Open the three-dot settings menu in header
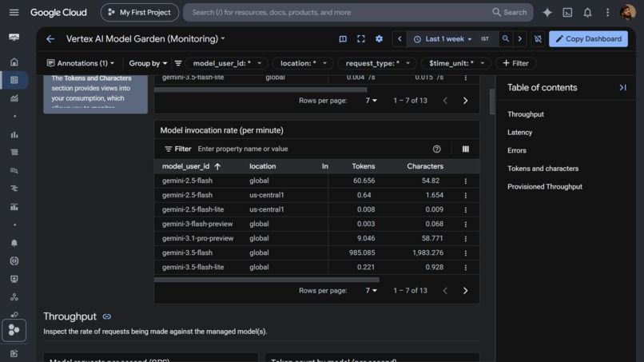 [607, 12]
